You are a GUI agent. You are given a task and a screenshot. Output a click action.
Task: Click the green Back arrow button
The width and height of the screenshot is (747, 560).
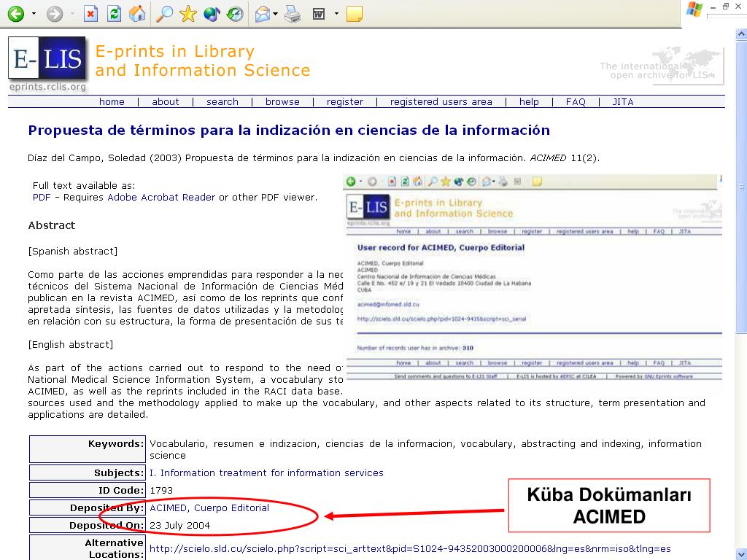coord(16,14)
